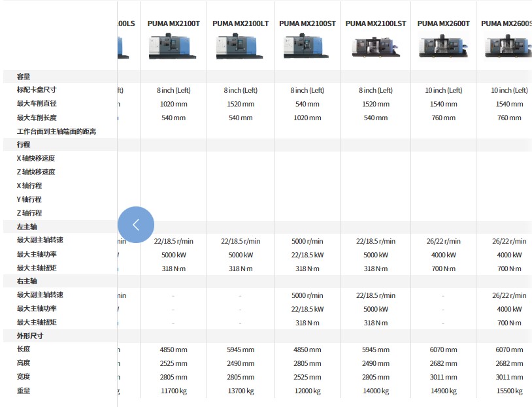Click the 行程 section header
Screen dimensions: 532x407
click(x=24, y=144)
